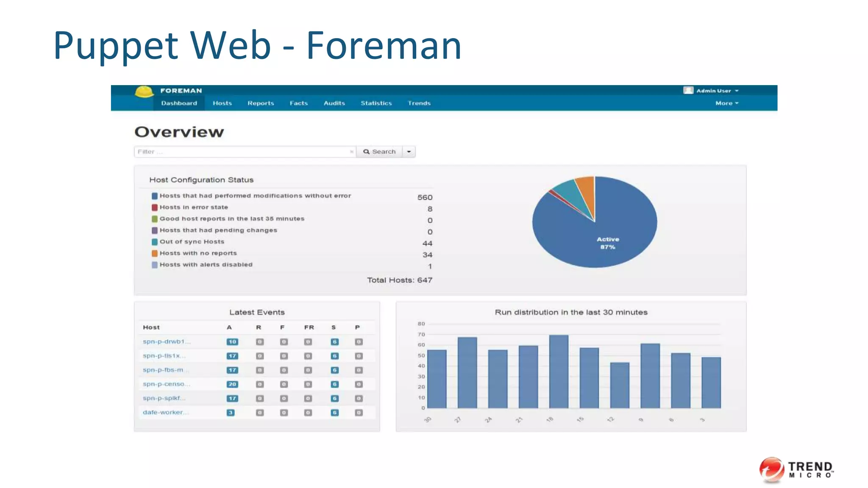Screen dimensions: 868x488
Task: Click the Admin User avatar icon
Action: pos(688,90)
